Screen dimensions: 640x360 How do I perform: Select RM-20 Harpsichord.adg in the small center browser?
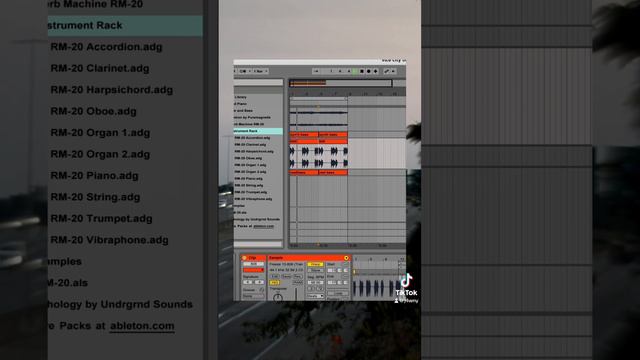click(x=253, y=151)
